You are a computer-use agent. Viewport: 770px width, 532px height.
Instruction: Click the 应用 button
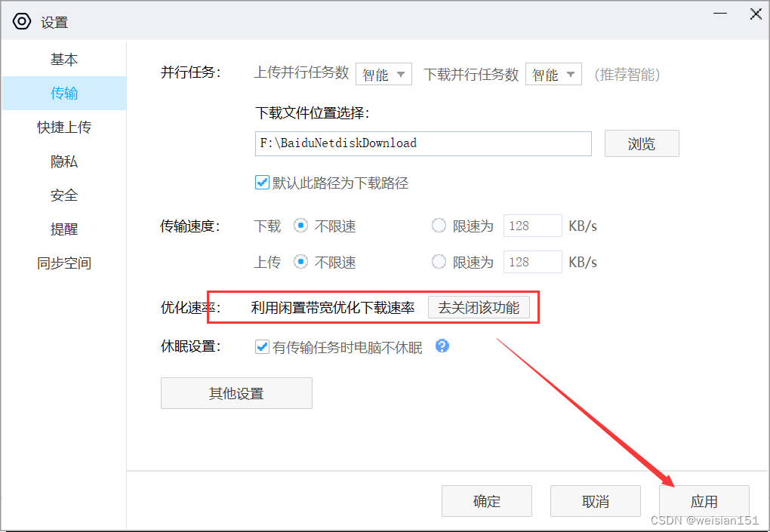tap(704, 501)
